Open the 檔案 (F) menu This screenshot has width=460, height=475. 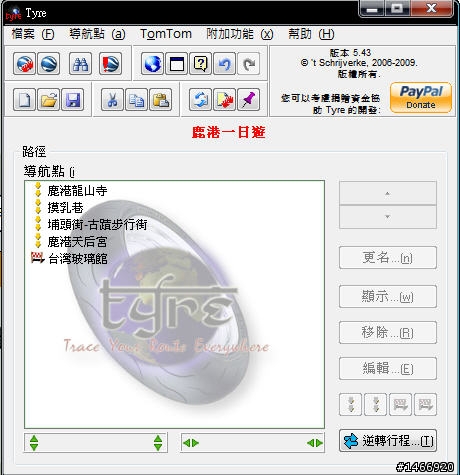(33, 34)
